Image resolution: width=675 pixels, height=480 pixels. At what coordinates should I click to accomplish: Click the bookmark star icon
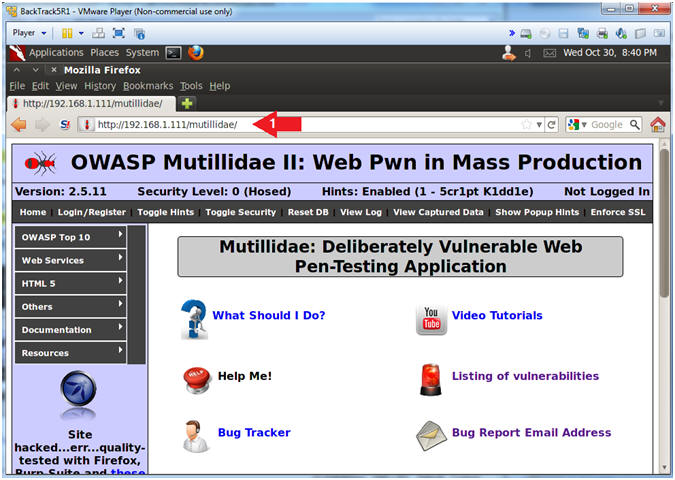[526, 124]
